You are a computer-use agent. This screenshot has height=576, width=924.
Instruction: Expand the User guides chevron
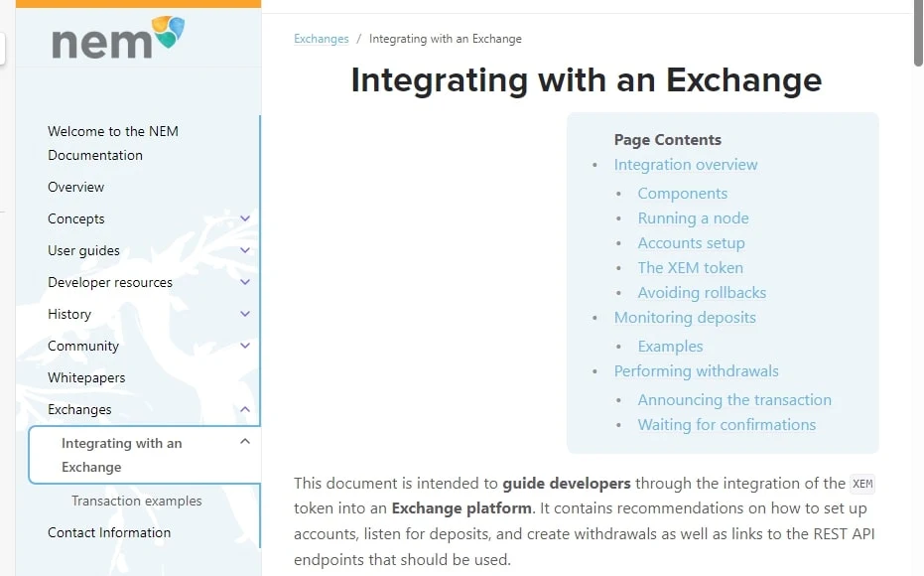tap(245, 250)
